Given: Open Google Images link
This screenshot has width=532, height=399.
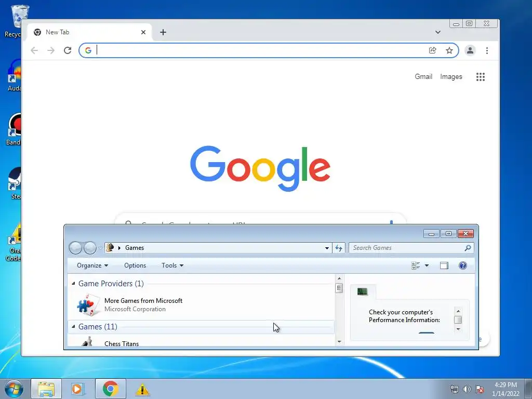Looking at the screenshot, I should pos(451,77).
